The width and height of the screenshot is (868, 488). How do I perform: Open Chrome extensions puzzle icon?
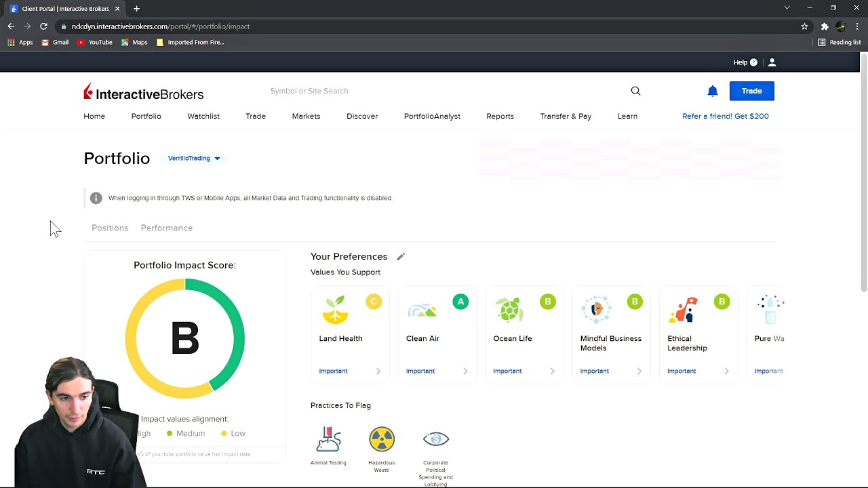pos(825,26)
